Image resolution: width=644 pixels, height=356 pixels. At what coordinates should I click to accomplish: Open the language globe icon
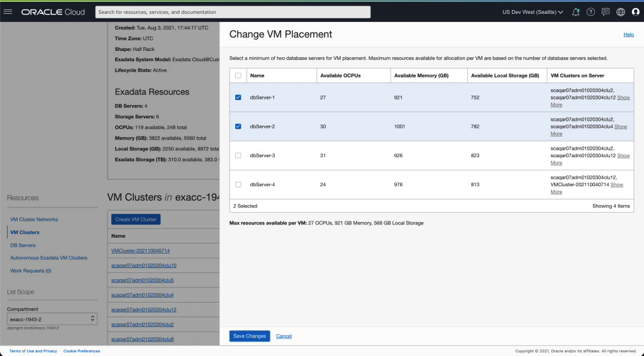click(621, 12)
